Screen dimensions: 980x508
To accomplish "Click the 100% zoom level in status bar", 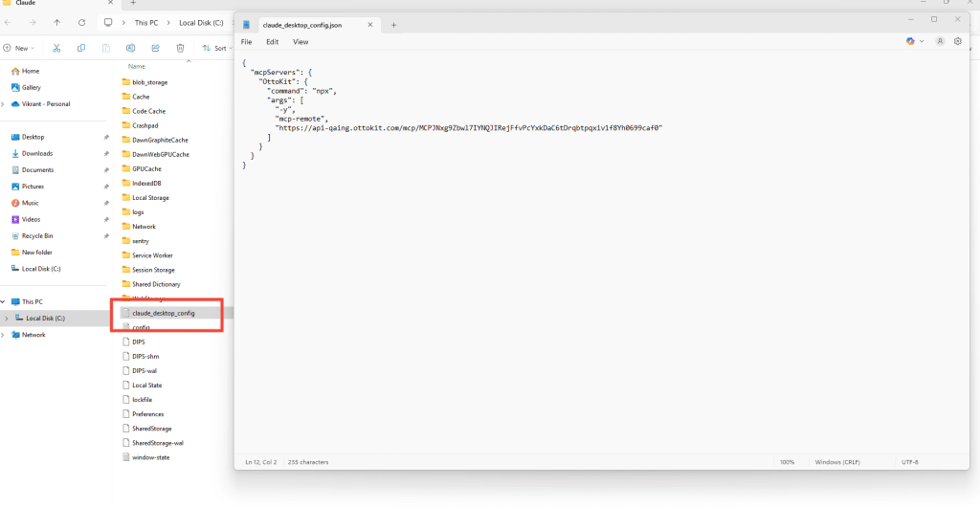I will coord(787,462).
